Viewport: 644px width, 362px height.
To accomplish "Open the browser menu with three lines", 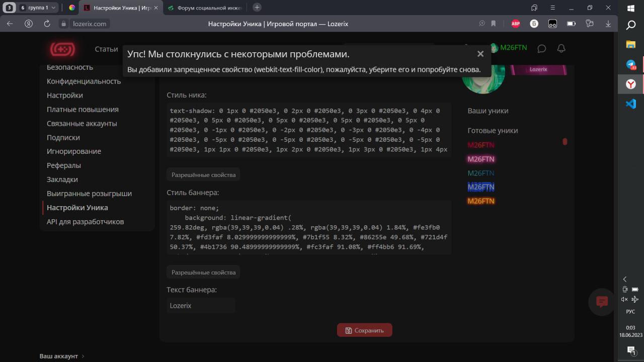I will click(553, 8).
